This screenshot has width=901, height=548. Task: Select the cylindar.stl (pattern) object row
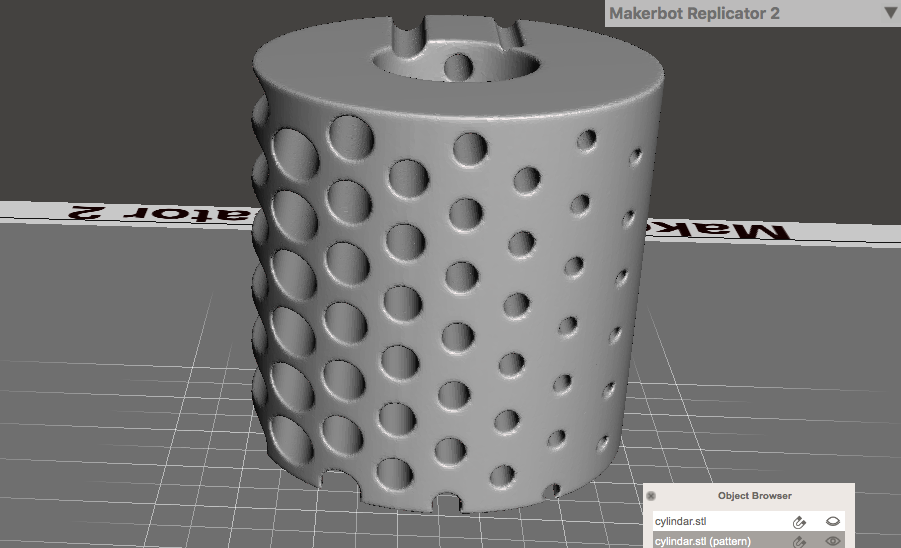click(749, 541)
